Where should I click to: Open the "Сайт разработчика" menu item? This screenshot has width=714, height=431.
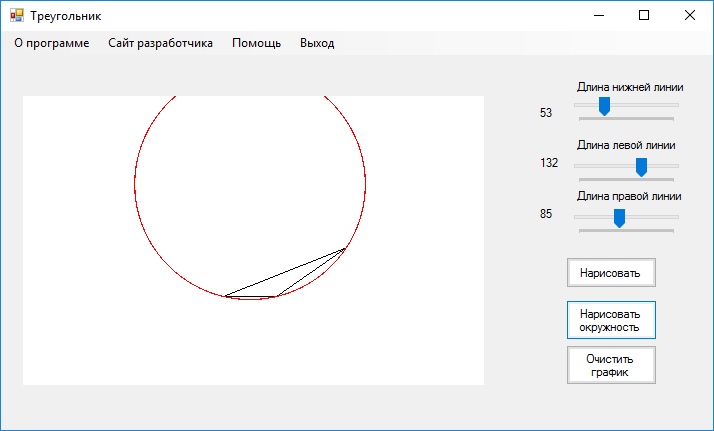pos(160,43)
